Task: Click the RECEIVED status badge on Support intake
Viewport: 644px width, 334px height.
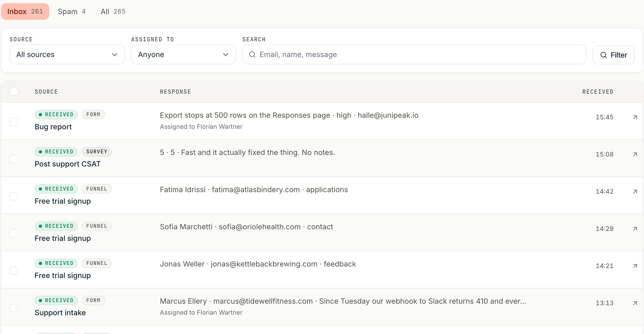Action: click(56, 301)
